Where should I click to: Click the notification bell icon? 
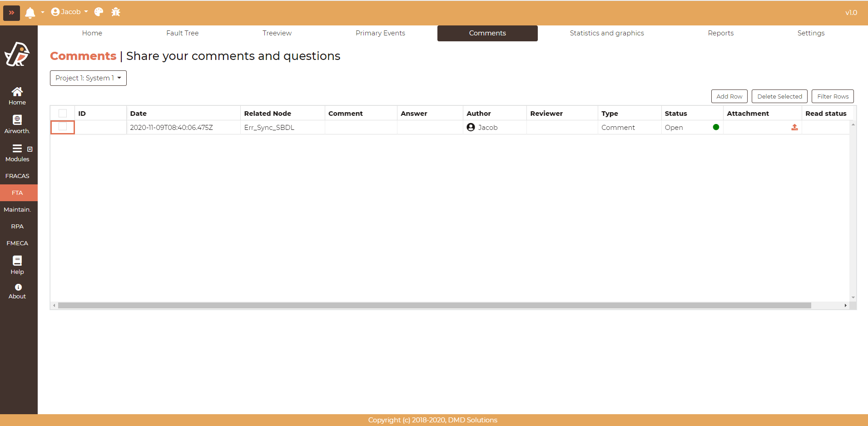[30, 12]
